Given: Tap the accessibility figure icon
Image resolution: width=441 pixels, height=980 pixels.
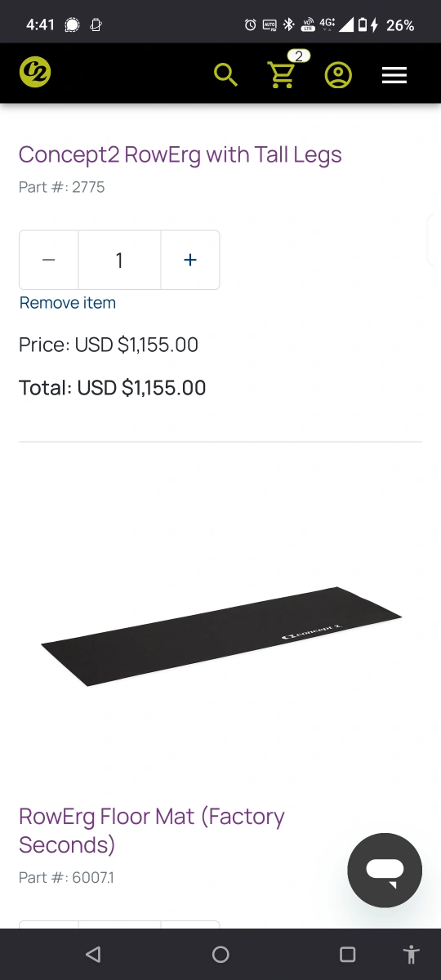Looking at the screenshot, I should (x=412, y=954).
